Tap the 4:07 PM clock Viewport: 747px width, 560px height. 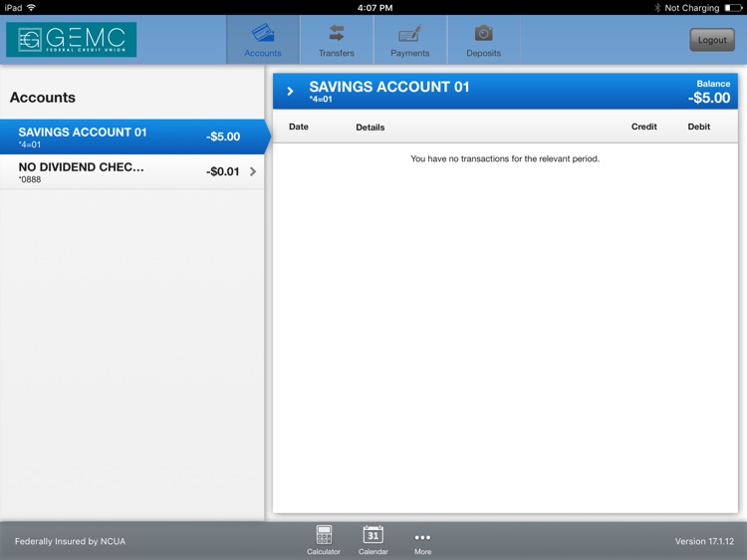(374, 8)
